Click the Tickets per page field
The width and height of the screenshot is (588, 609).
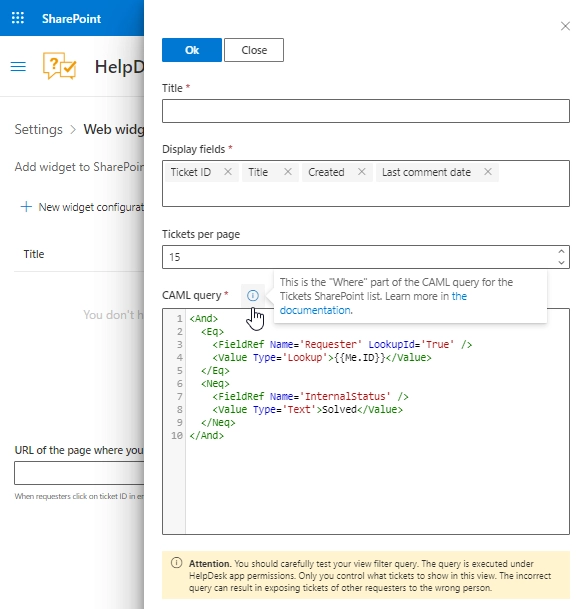[x=366, y=257]
